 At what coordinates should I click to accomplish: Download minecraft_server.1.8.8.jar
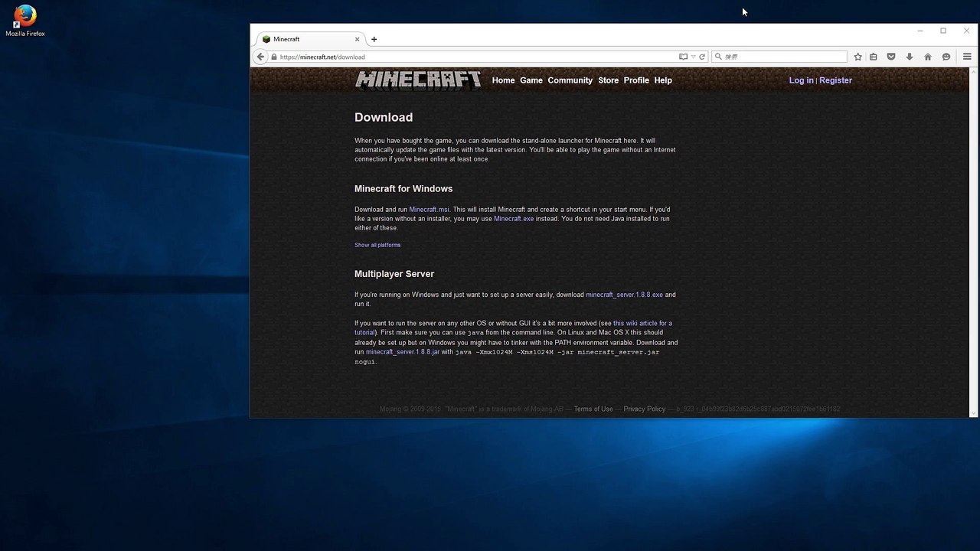click(x=403, y=352)
